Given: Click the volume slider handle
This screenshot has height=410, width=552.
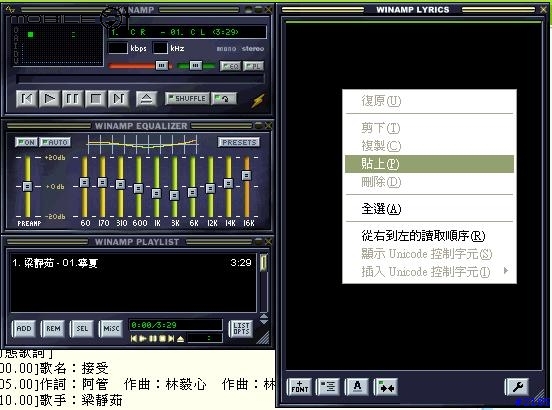Looking at the screenshot, I should [x=162, y=65].
